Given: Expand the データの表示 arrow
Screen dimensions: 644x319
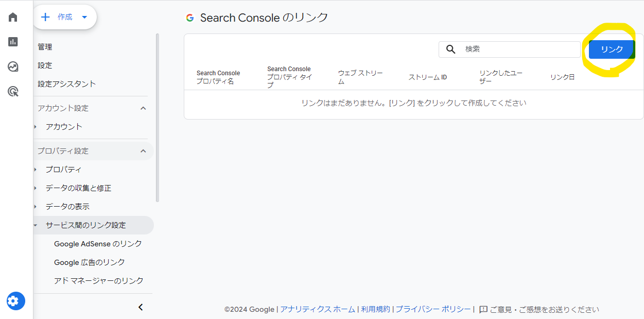Looking at the screenshot, I should 36,207.
